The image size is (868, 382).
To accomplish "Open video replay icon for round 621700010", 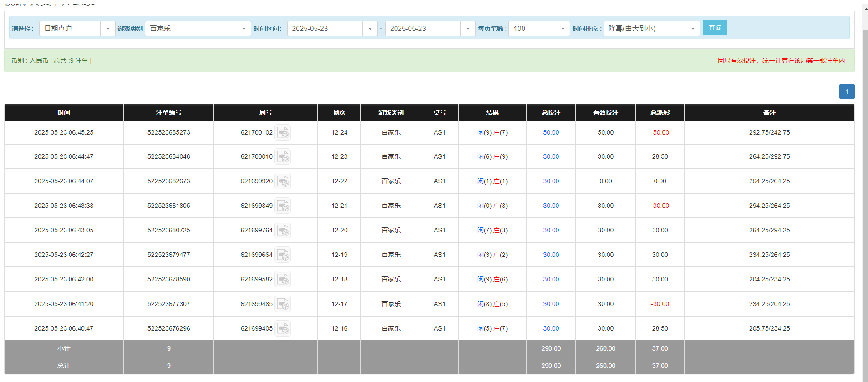I will [x=283, y=157].
